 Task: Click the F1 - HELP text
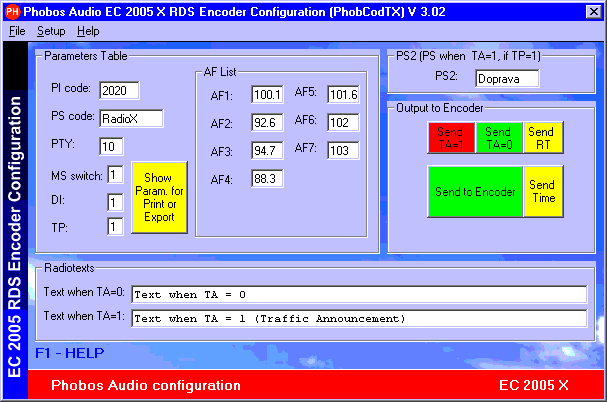click(70, 353)
